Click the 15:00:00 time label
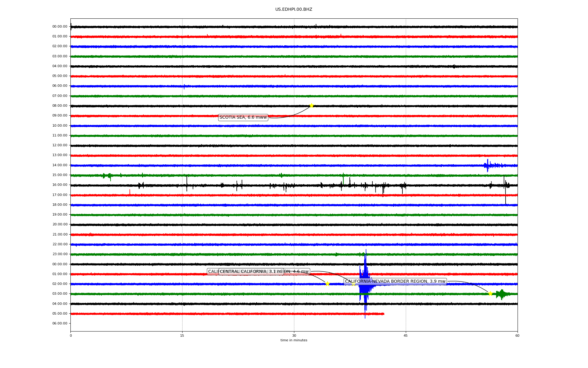588x368 pixels. tap(60, 175)
